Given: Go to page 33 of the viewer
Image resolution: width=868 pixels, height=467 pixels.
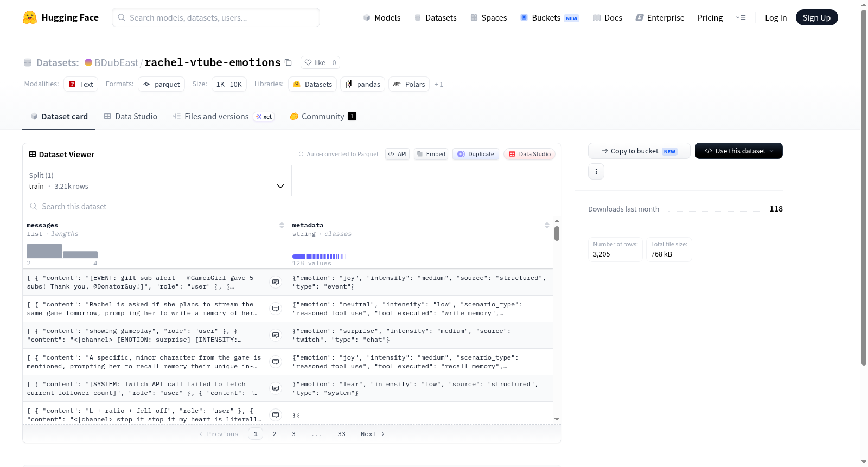Looking at the screenshot, I should 342,434.
